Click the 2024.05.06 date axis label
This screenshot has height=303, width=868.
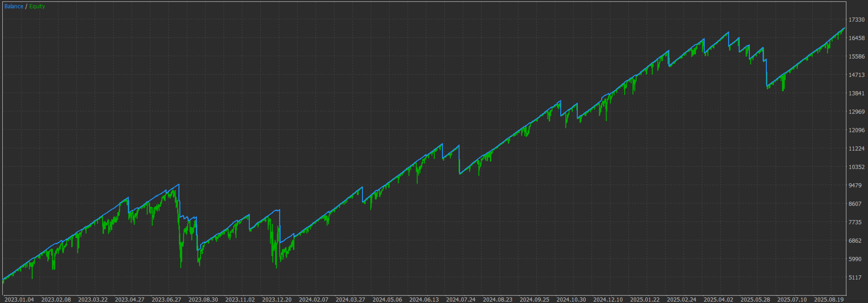tap(387, 300)
